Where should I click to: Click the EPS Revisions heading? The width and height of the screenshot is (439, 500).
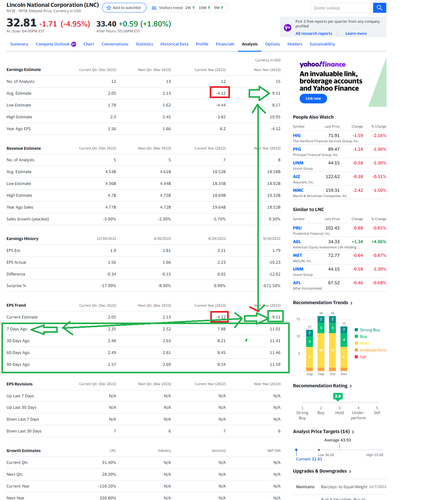20,384
